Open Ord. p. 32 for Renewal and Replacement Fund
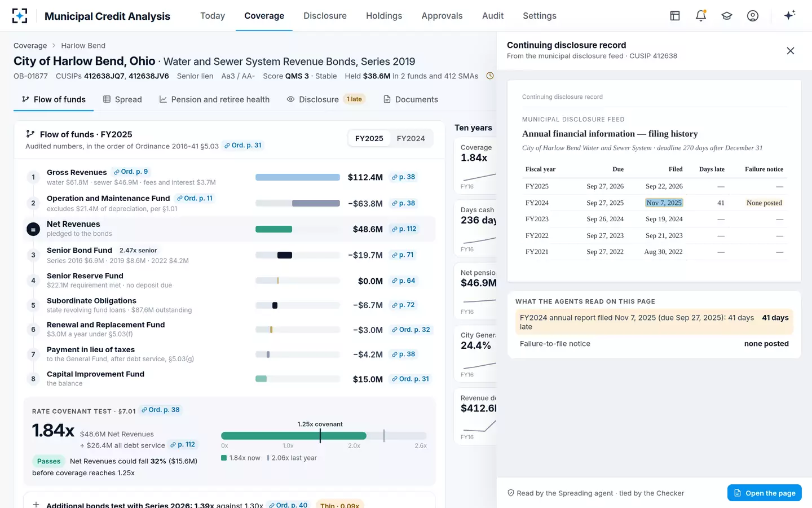Viewport: 812px width, 508px height. tap(411, 330)
